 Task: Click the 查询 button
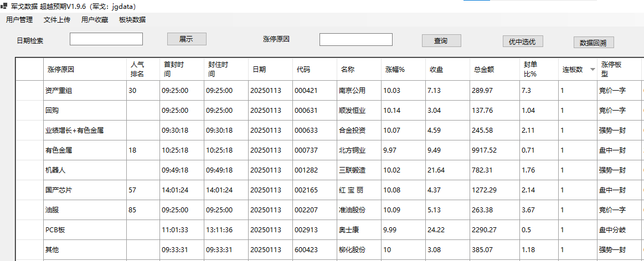[x=441, y=40]
